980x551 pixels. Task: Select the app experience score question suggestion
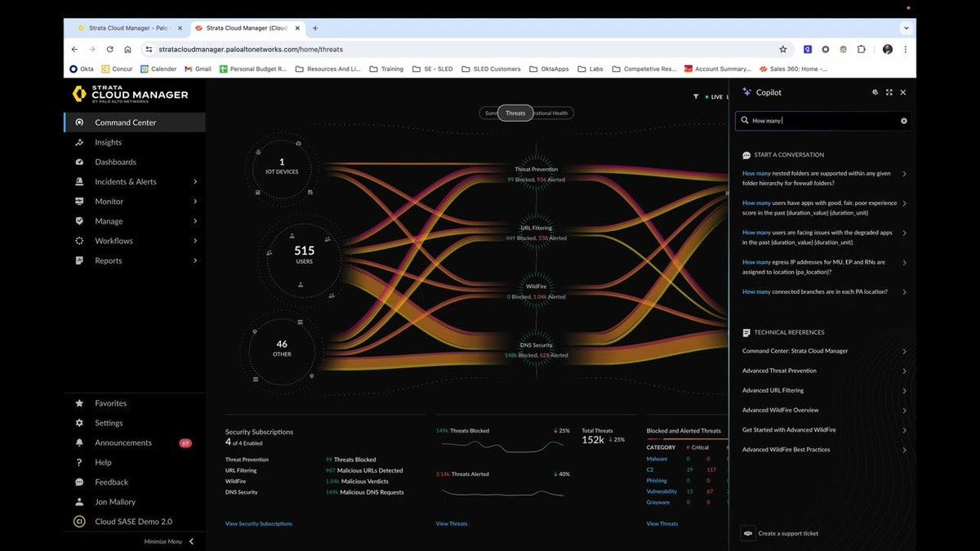824,207
